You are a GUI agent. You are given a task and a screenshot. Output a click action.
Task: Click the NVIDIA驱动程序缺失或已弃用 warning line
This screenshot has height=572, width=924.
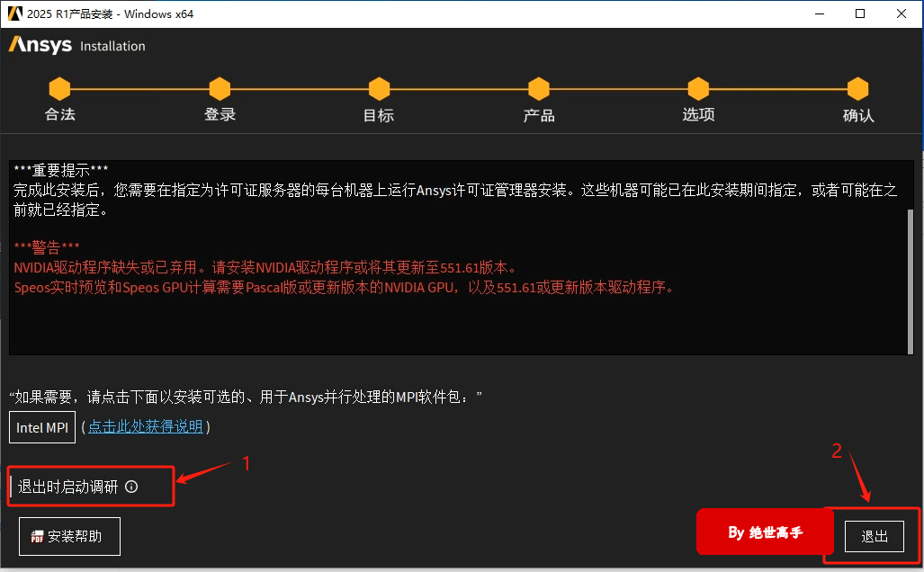265,267
